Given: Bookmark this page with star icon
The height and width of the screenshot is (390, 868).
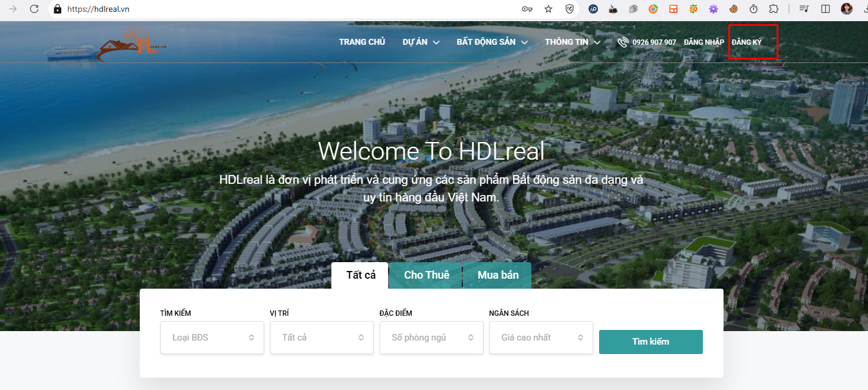Looking at the screenshot, I should (x=548, y=9).
